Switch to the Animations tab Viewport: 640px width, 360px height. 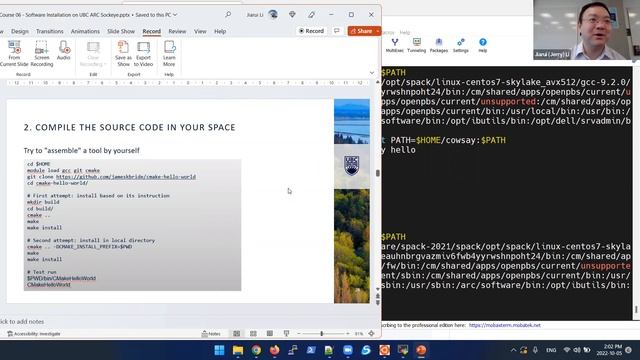tap(85, 31)
